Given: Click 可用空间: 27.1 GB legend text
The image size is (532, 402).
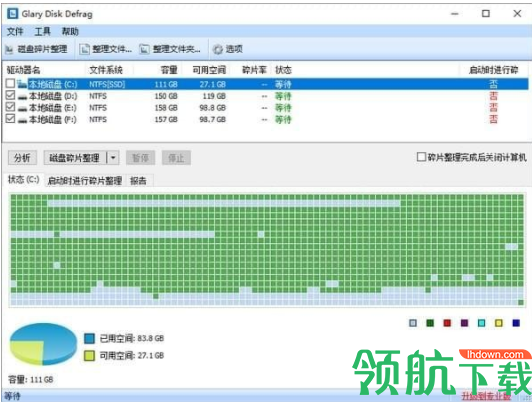Looking at the screenshot, I should coord(132,356).
